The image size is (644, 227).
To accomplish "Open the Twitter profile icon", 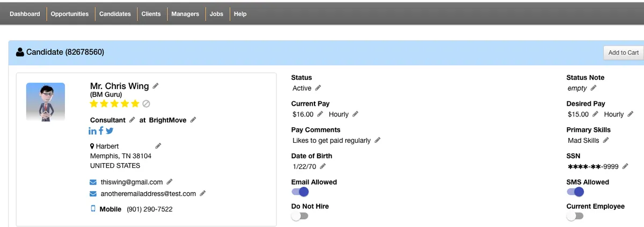I will click(x=109, y=130).
